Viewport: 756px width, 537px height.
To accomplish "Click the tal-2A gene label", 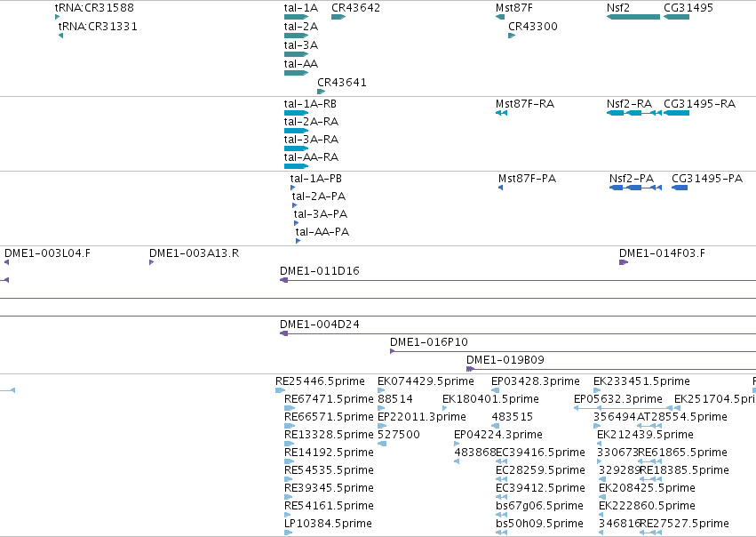I will point(301,27).
